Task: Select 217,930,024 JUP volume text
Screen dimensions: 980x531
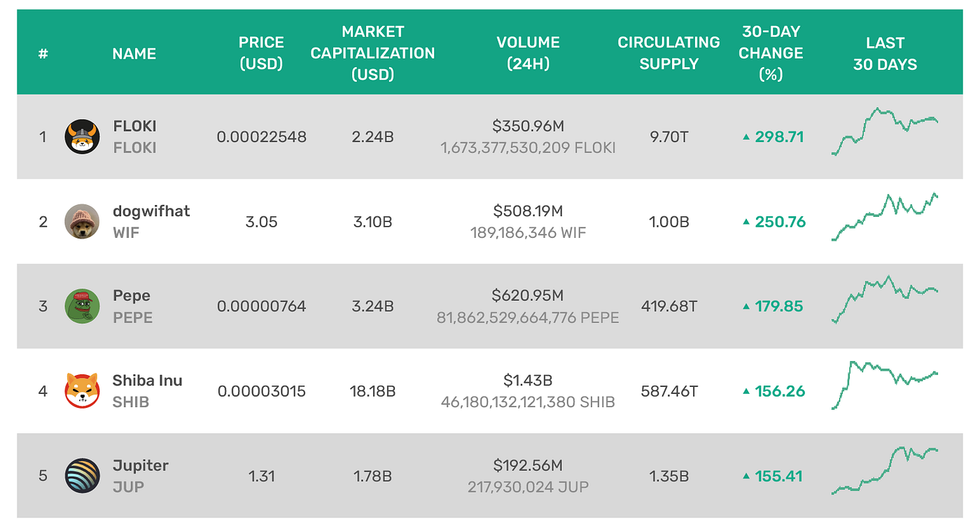Action: click(x=528, y=487)
